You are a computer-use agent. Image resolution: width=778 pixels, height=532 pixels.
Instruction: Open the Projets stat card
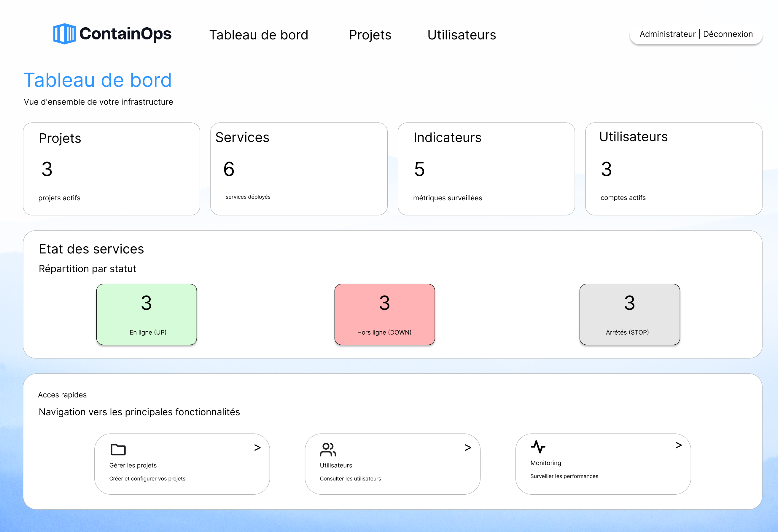[111, 169]
